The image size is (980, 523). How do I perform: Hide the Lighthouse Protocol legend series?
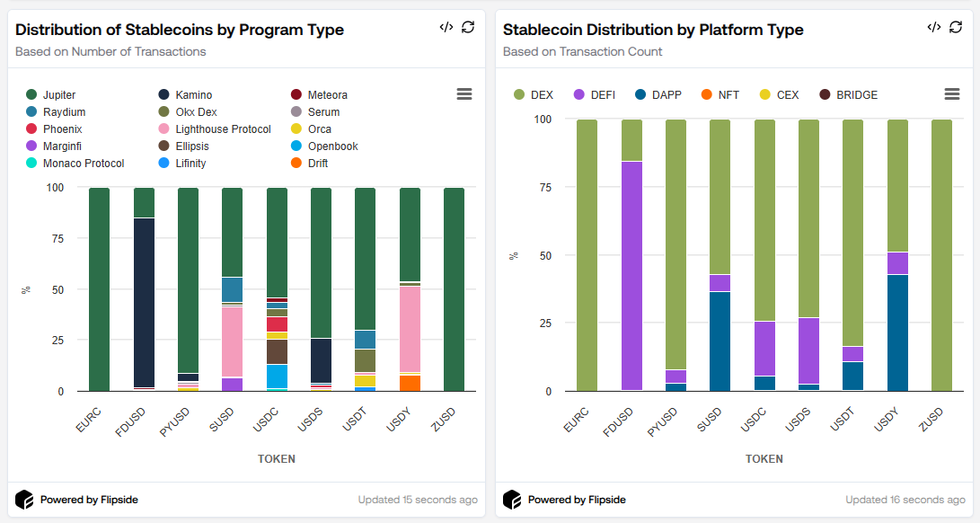coord(223,129)
